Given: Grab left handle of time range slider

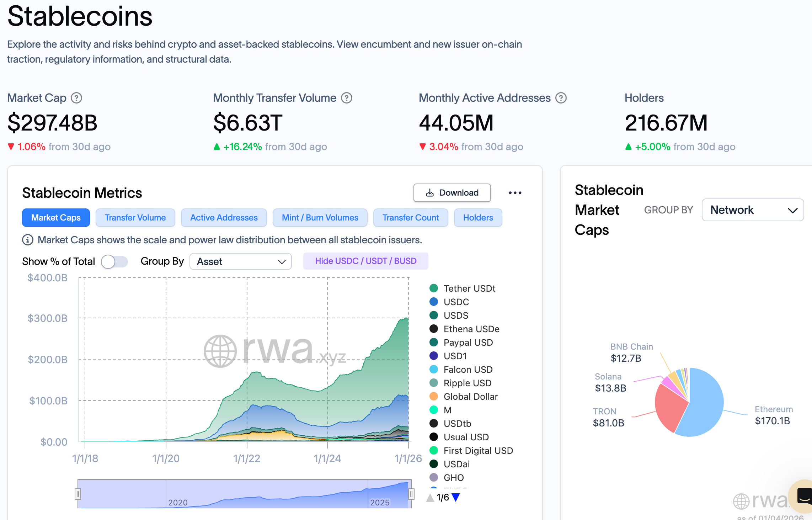Looking at the screenshot, I should click(78, 494).
